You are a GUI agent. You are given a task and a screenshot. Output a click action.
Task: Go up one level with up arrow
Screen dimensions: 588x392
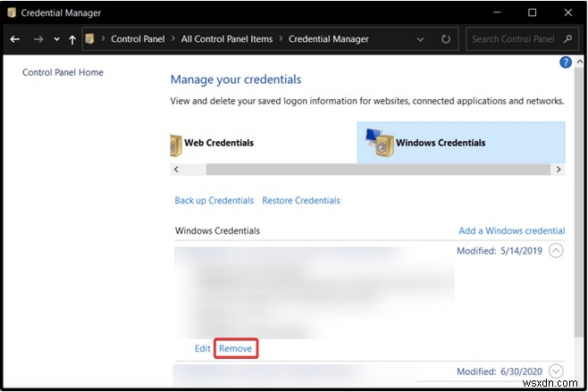click(72, 39)
